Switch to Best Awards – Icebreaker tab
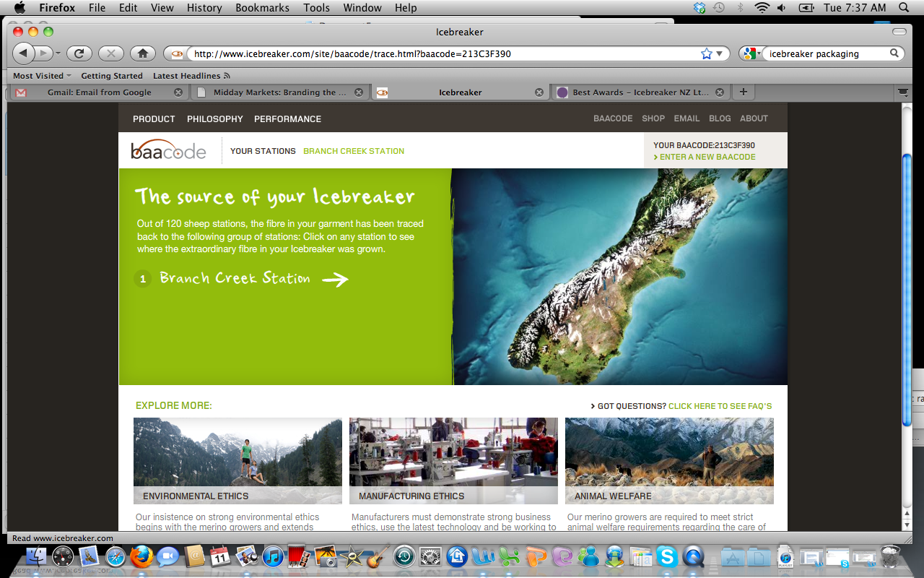This screenshot has width=924, height=578. click(641, 92)
